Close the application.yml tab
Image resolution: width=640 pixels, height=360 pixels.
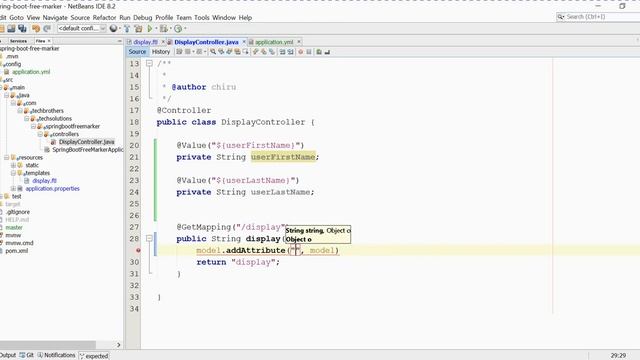click(x=299, y=42)
